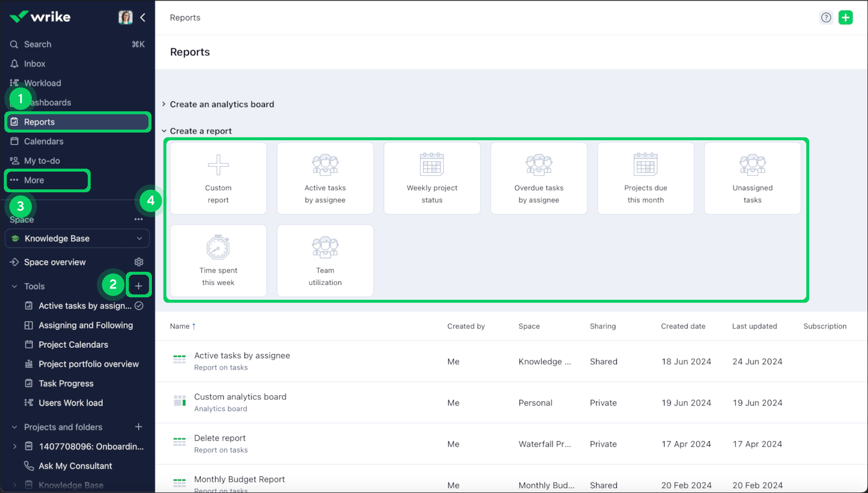
Task: Collapse the sidebar with the arrow
Action: click(143, 18)
